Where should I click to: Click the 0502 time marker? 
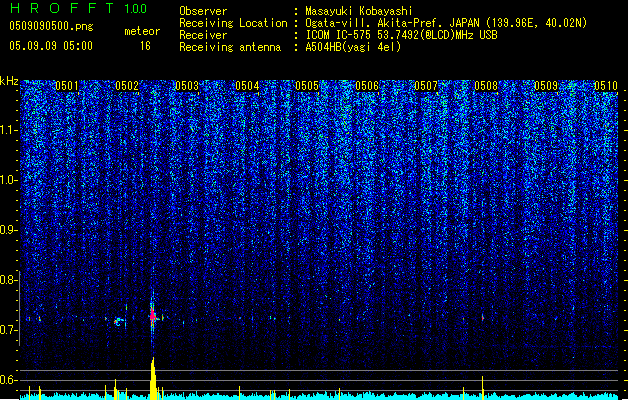click(x=127, y=86)
